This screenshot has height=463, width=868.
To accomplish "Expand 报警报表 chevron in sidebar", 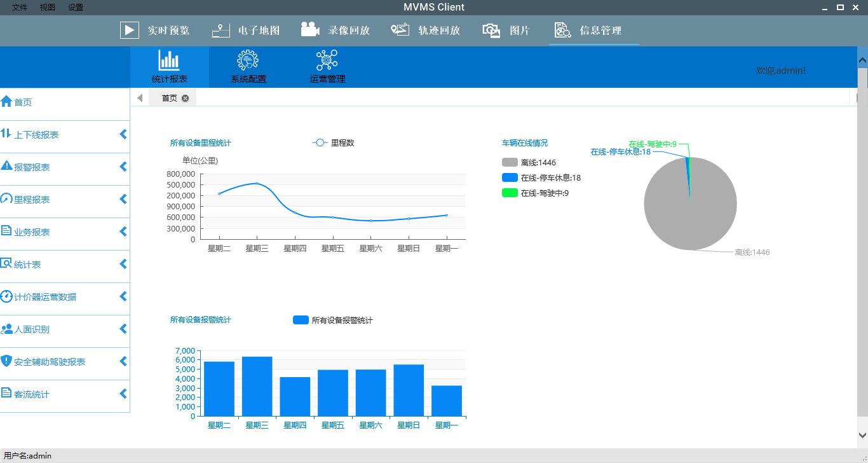I will point(123,167).
